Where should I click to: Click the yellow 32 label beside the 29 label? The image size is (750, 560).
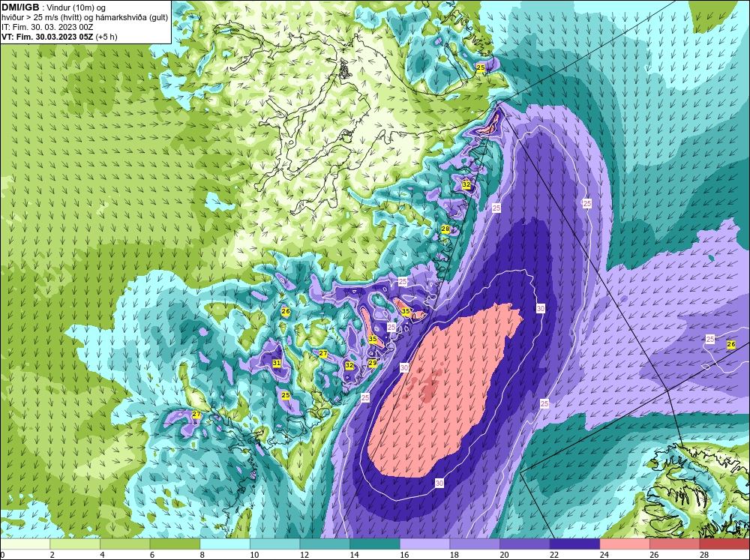pyautogui.click(x=349, y=365)
